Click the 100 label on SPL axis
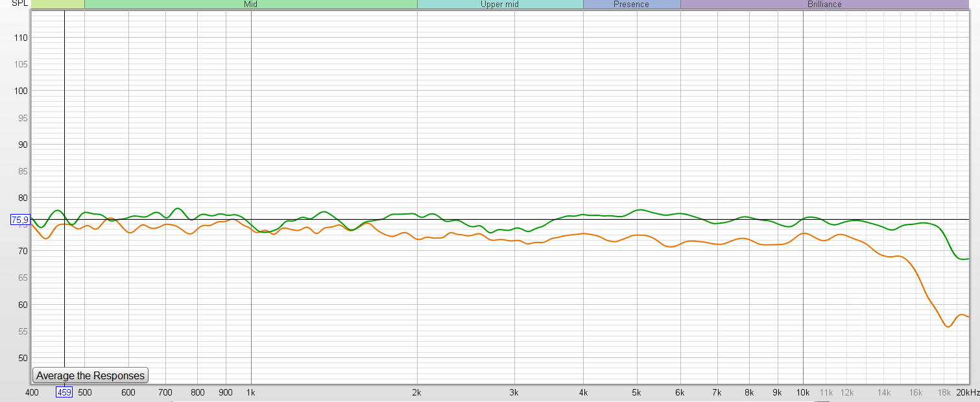Image resolution: width=980 pixels, height=402 pixels. point(21,91)
